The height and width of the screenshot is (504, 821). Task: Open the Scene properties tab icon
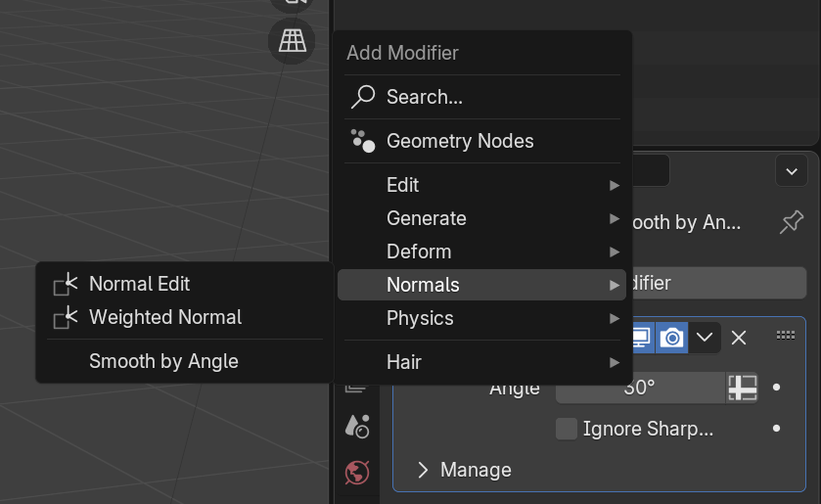tap(357, 427)
